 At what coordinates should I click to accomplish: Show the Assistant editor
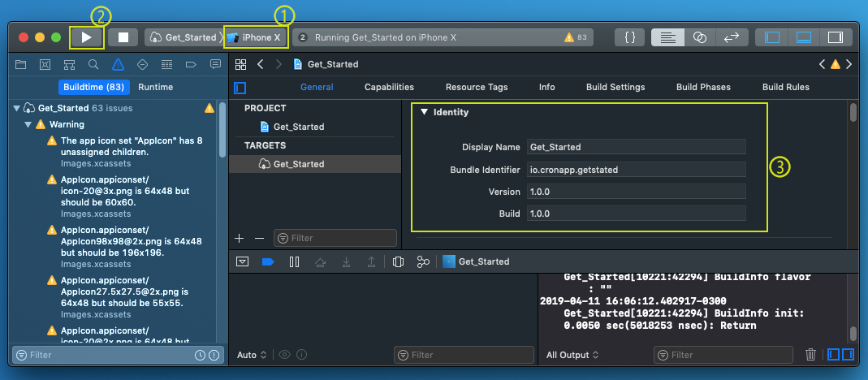(700, 37)
